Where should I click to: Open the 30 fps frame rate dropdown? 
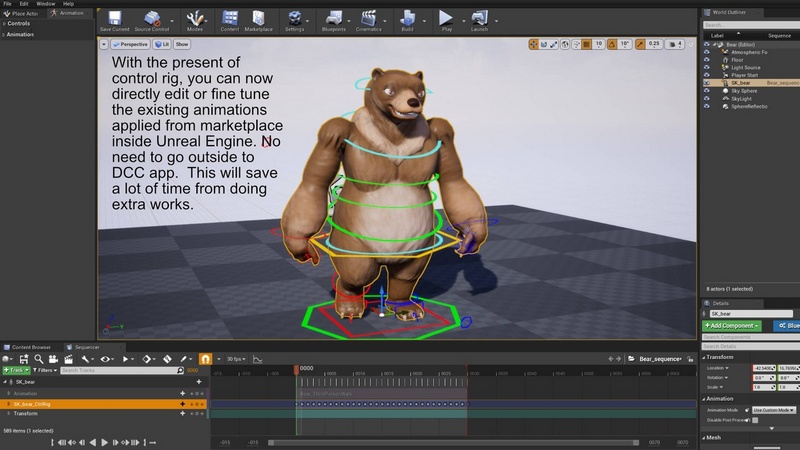[236, 358]
